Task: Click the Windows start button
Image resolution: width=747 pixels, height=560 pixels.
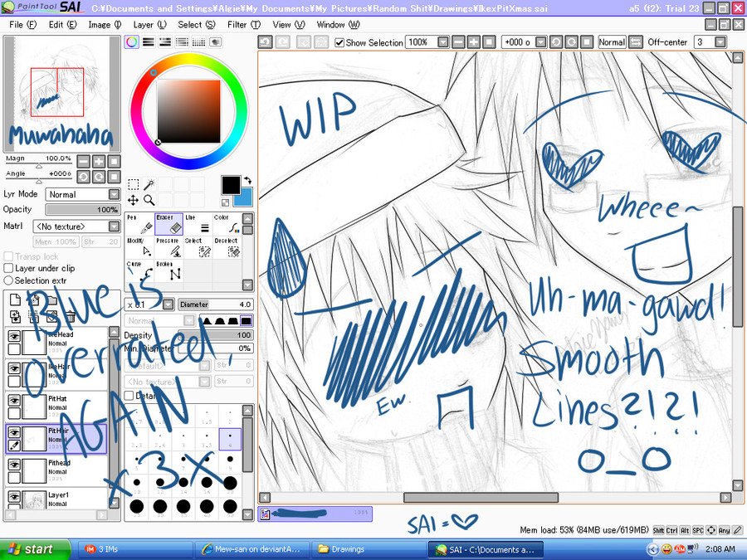Action: click(34, 549)
